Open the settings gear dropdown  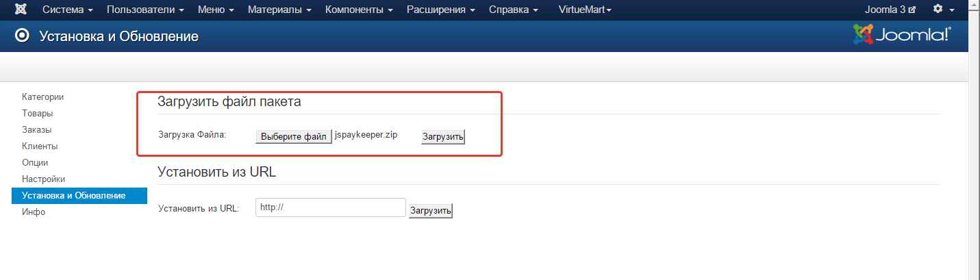click(x=941, y=10)
